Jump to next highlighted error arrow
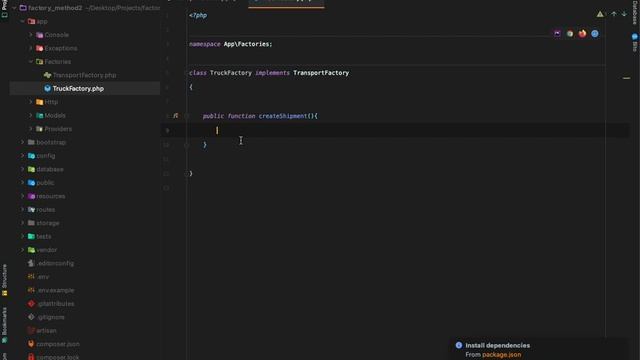 click(624, 14)
